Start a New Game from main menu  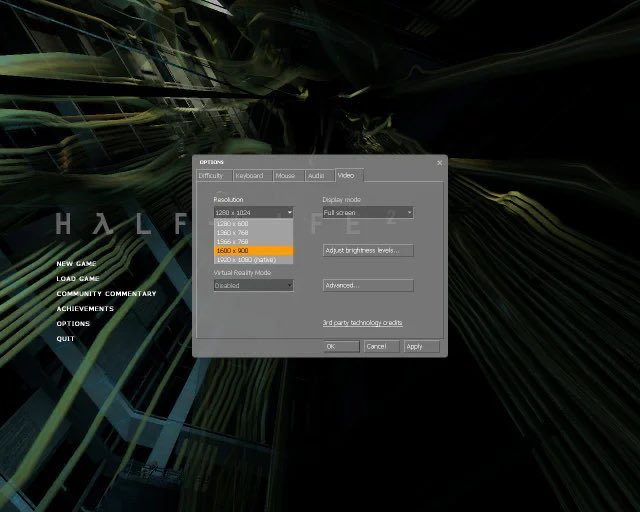click(x=76, y=264)
